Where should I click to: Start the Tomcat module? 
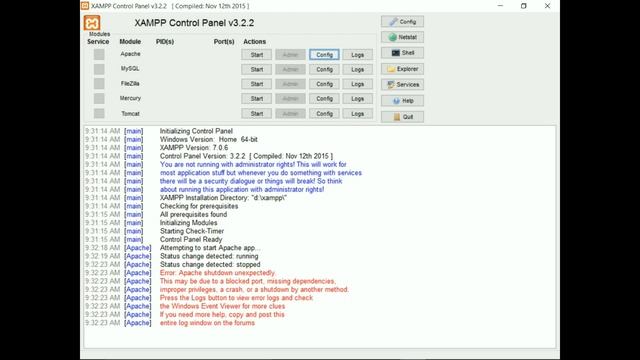click(256, 114)
